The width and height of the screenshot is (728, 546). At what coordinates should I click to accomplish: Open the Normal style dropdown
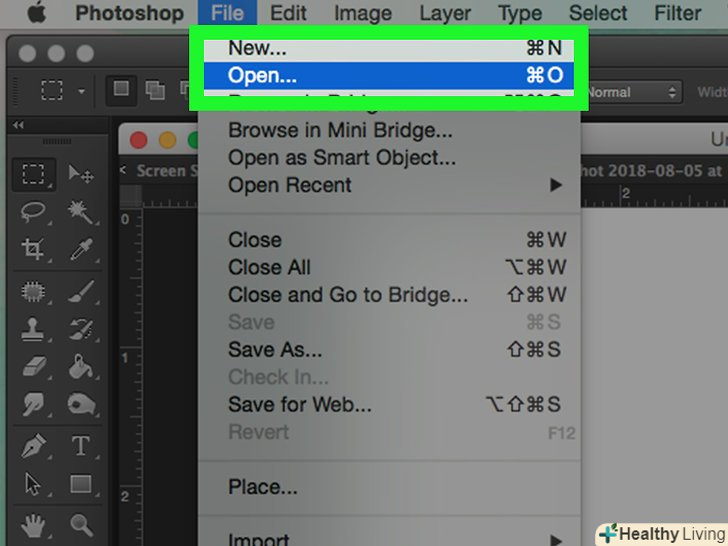click(631, 92)
